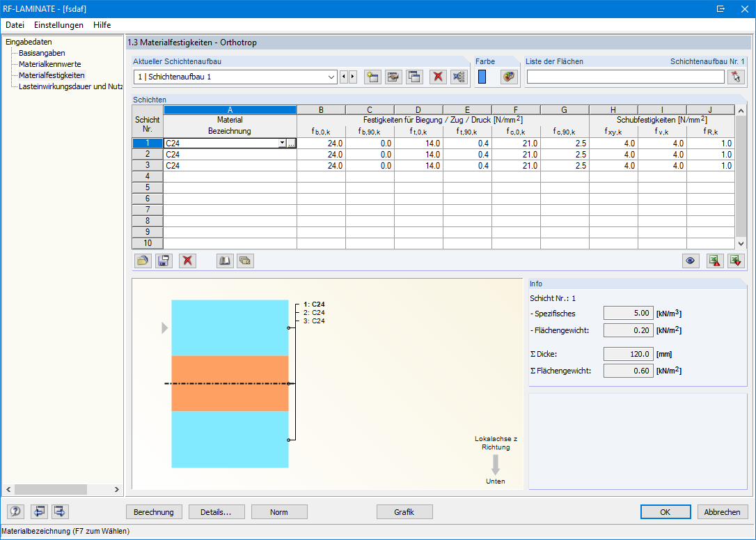Delete current layer composition with red X
This screenshot has height=540, width=756.
[x=438, y=77]
